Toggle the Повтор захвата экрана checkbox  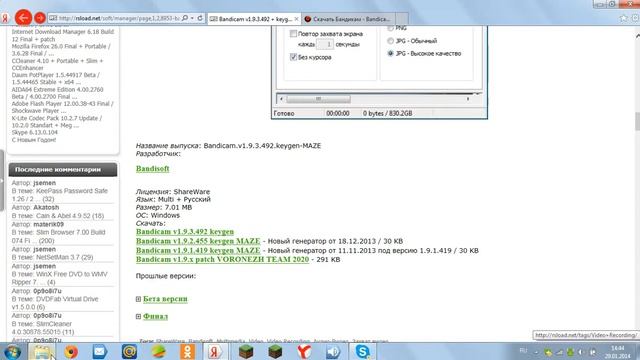click(x=293, y=34)
